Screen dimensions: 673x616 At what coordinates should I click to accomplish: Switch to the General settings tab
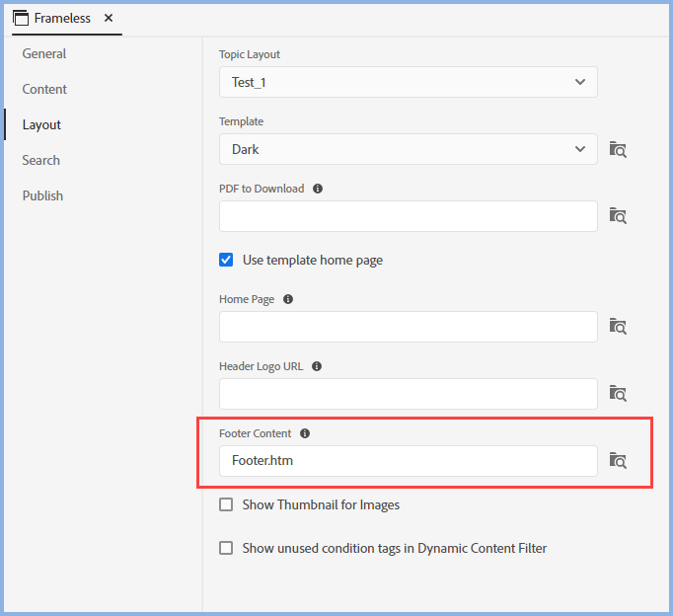tap(44, 53)
